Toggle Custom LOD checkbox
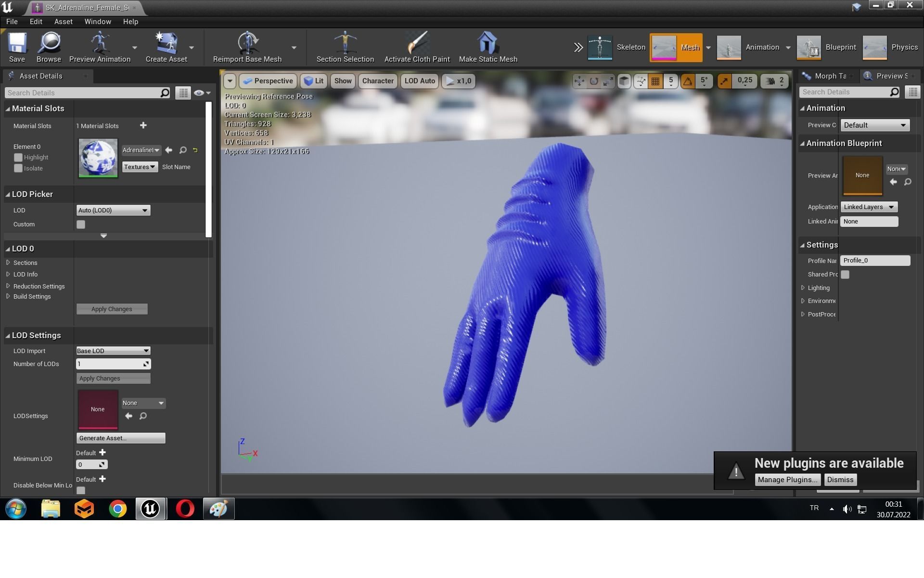924x578 pixels. [81, 224]
